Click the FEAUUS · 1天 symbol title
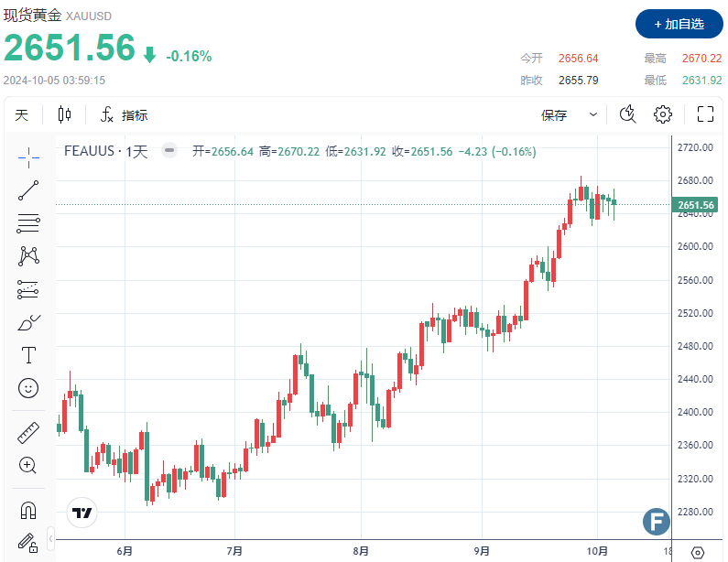 click(x=106, y=151)
